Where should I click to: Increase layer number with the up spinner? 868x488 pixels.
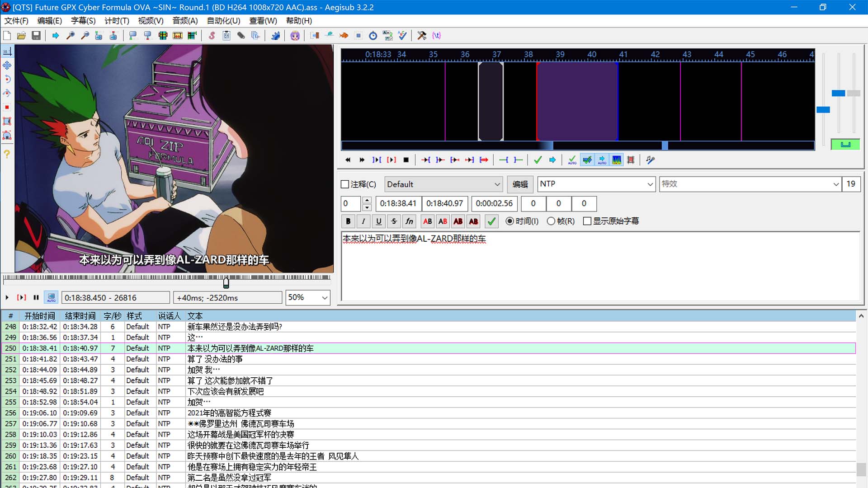click(367, 200)
